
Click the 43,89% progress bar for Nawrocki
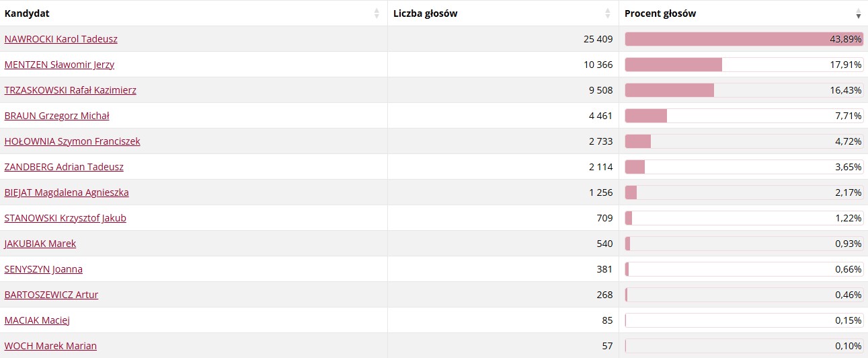pyautogui.click(x=744, y=39)
